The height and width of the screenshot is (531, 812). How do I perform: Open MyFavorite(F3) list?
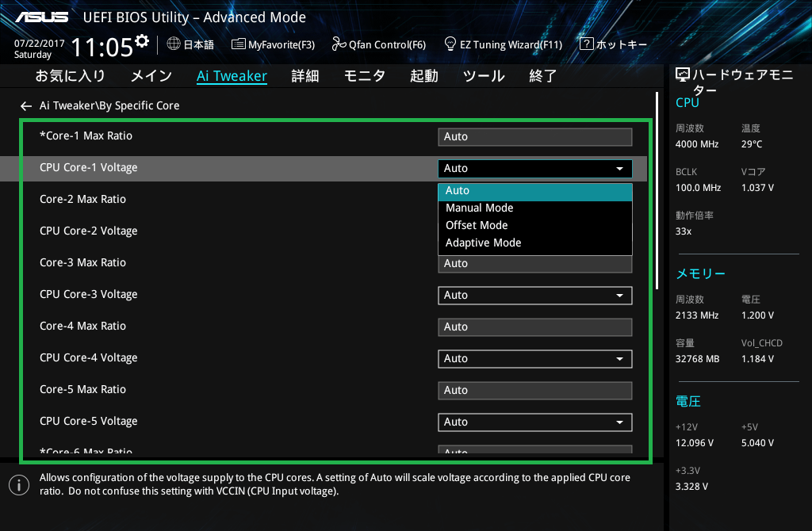[273, 44]
